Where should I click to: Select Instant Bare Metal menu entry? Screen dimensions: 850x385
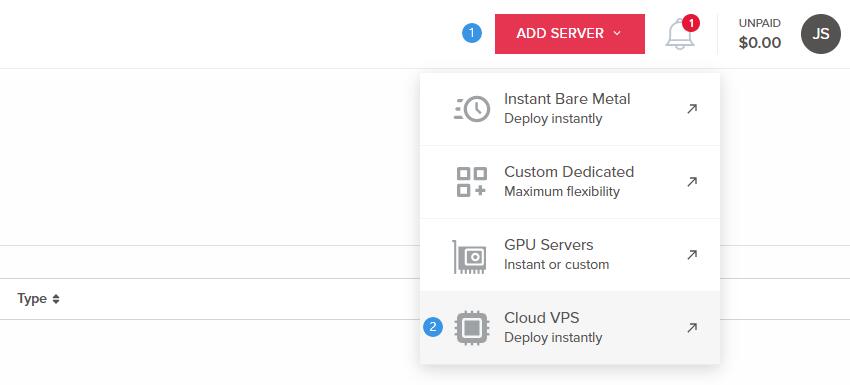coord(570,109)
